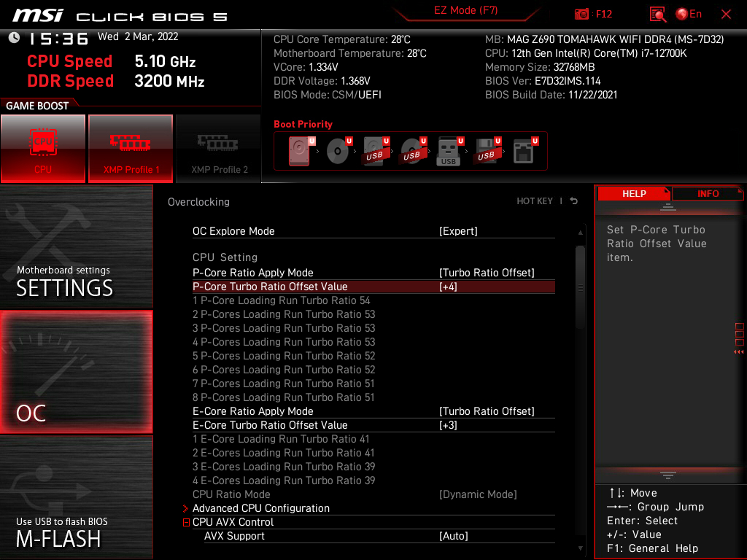Take a screenshot with the F12 camera icon
This screenshot has height=560, width=747.
[581, 15]
